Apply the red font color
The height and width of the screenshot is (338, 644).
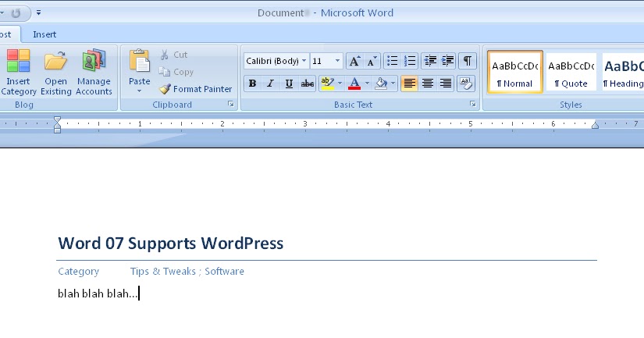click(354, 84)
